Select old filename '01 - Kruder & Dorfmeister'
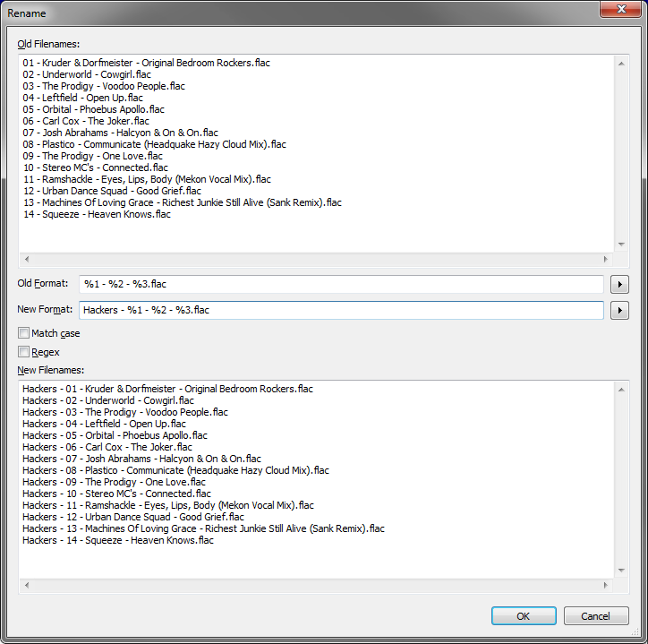 pos(146,63)
